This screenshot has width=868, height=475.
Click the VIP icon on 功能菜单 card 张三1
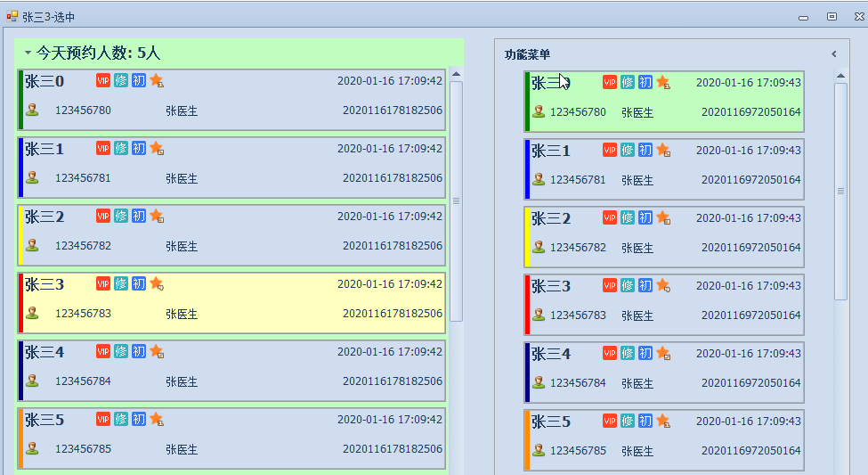[x=610, y=150]
